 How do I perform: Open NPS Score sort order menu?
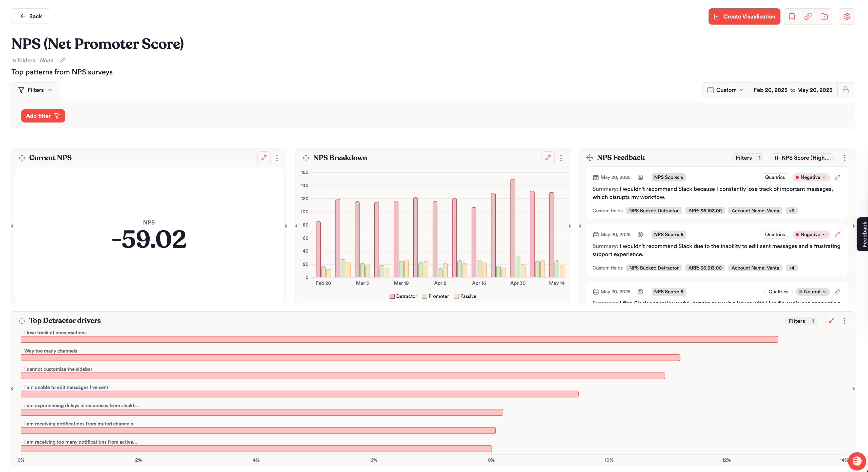pyautogui.click(x=802, y=158)
